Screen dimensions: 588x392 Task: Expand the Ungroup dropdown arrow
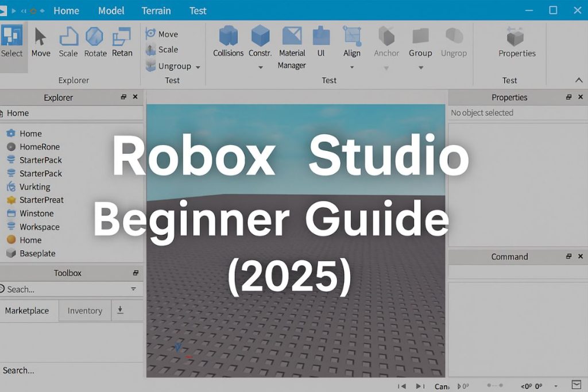(x=198, y=67)
